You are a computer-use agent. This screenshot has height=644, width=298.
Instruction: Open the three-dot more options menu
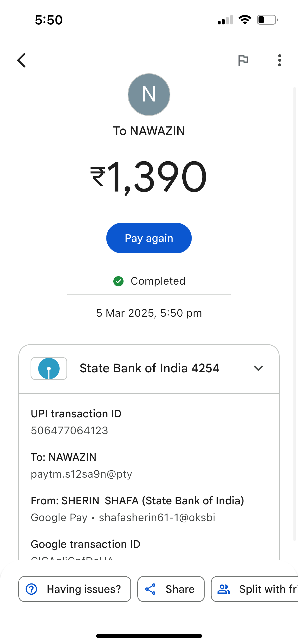pyautogui.click(x=279, y=61)
